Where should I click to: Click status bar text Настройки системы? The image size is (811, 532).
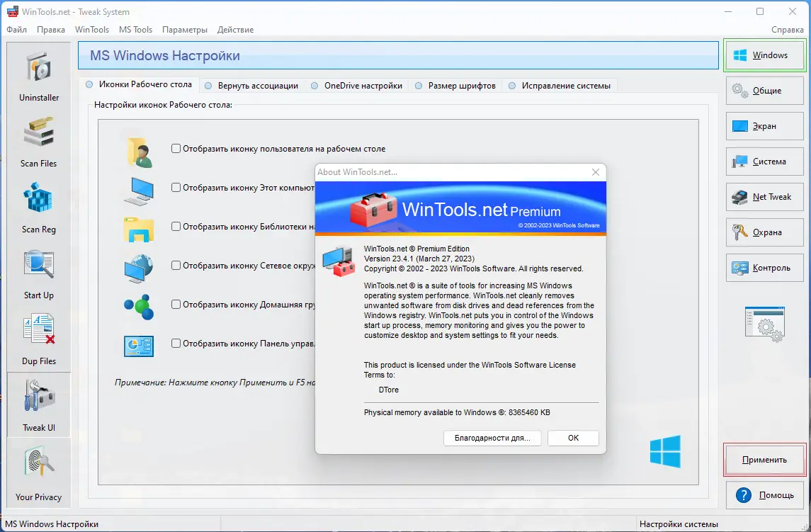pos(679,524)
